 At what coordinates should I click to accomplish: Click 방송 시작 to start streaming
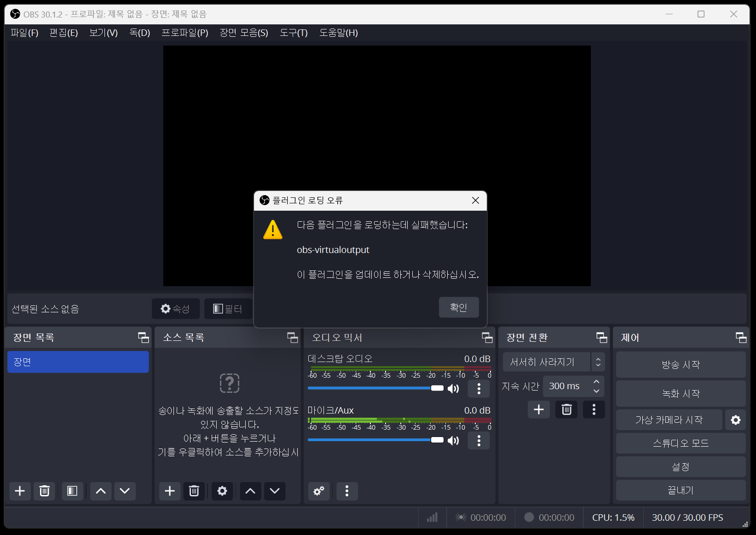click(681, 365)
